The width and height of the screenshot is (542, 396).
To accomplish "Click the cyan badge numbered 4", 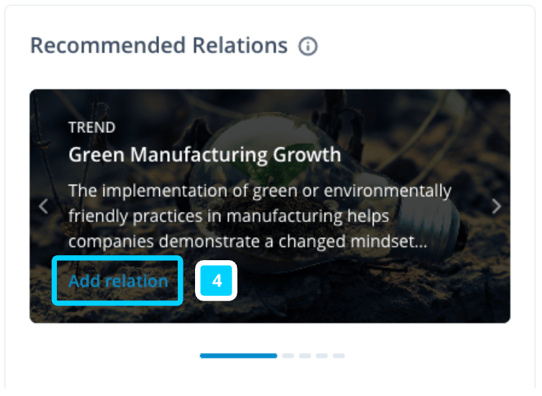I will click(216, 281).
